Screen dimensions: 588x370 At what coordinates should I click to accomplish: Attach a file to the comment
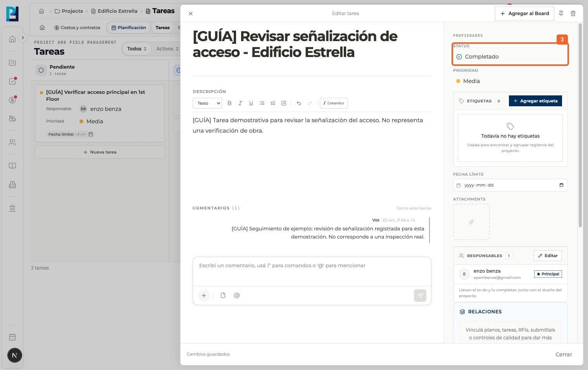(x=223, y=296)
